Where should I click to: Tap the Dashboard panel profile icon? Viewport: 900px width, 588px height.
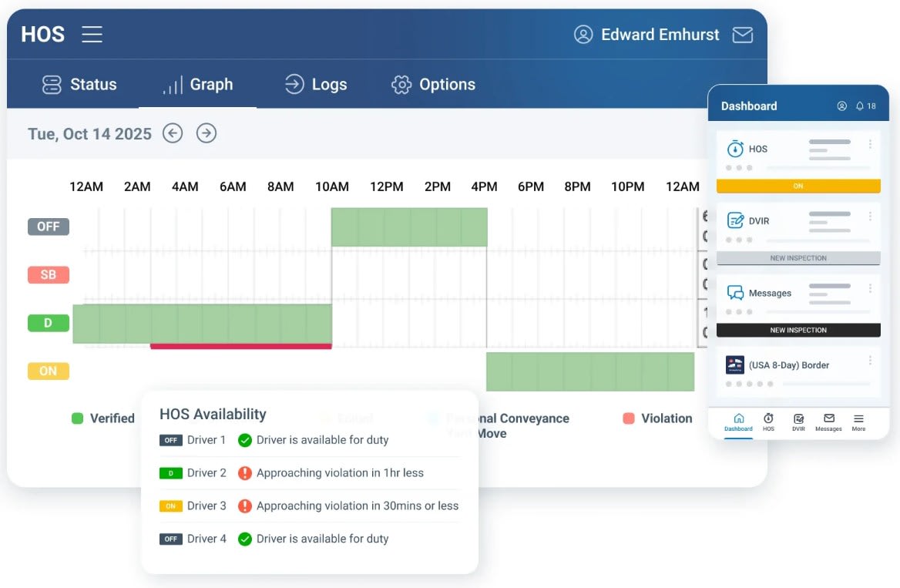[x=841, y=106]
